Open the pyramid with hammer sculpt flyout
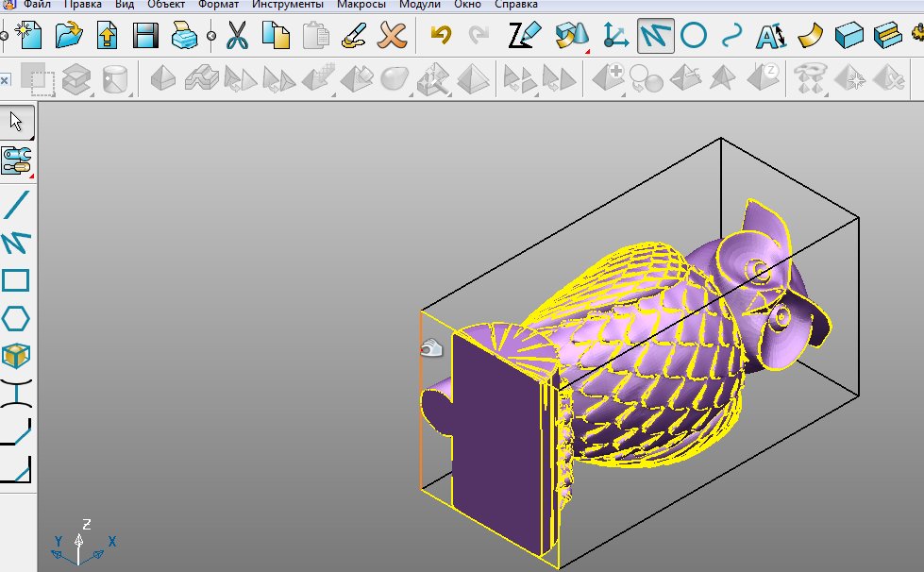This screenshot has height=572, width=924. pos(433,79)
